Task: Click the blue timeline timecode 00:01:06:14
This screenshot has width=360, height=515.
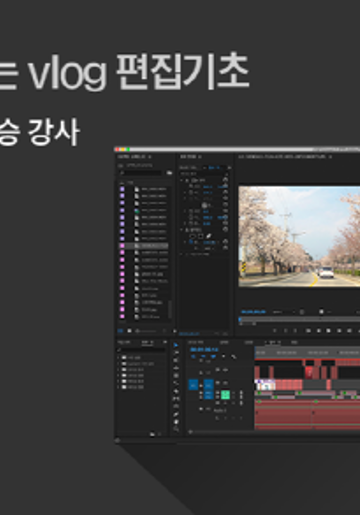Action: pyautogui.click(x=204, y=349)
